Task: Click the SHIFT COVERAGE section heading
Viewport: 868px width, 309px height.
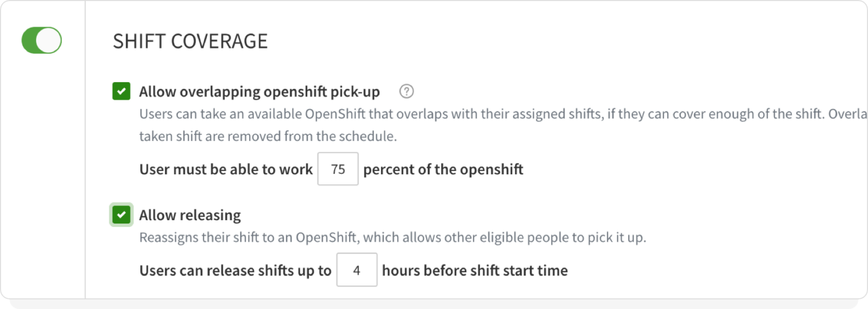Action: 190,41
